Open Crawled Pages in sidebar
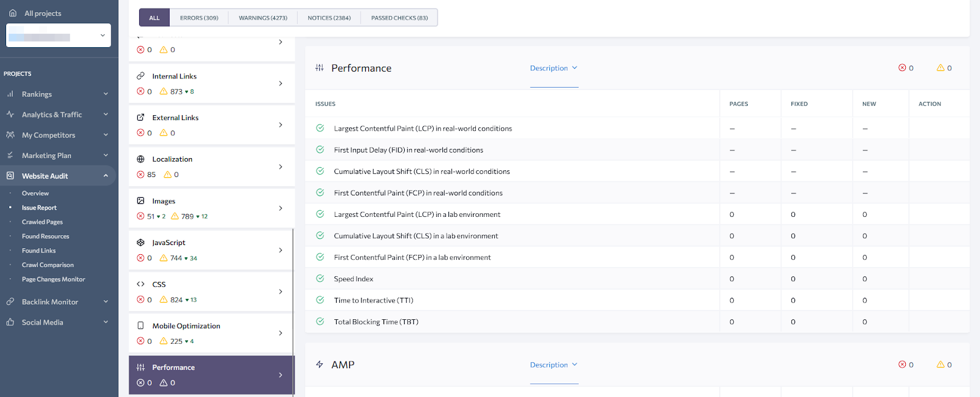Image resolution: width=980 pixels, height=397 pixels. [42, 222]
